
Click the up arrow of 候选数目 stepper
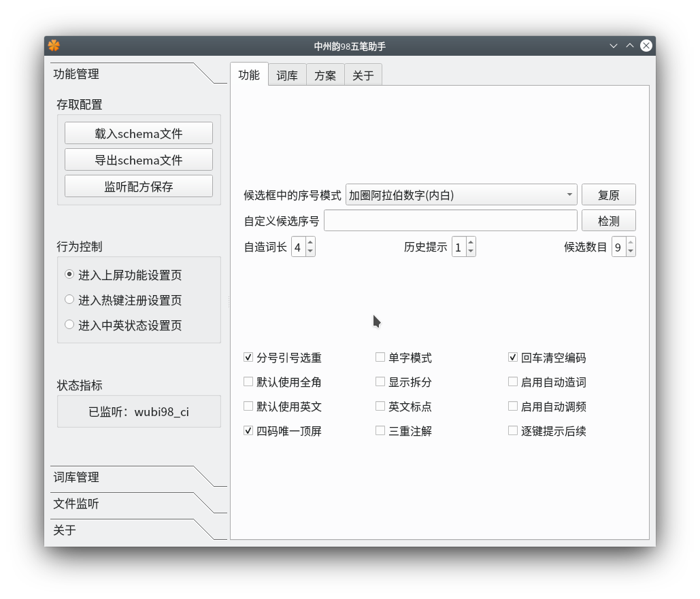point(631,243)
